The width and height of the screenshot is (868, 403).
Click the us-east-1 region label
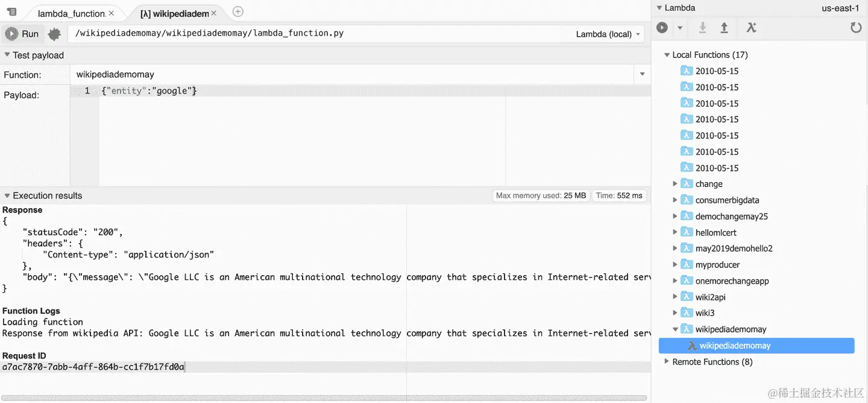point(840,8)
